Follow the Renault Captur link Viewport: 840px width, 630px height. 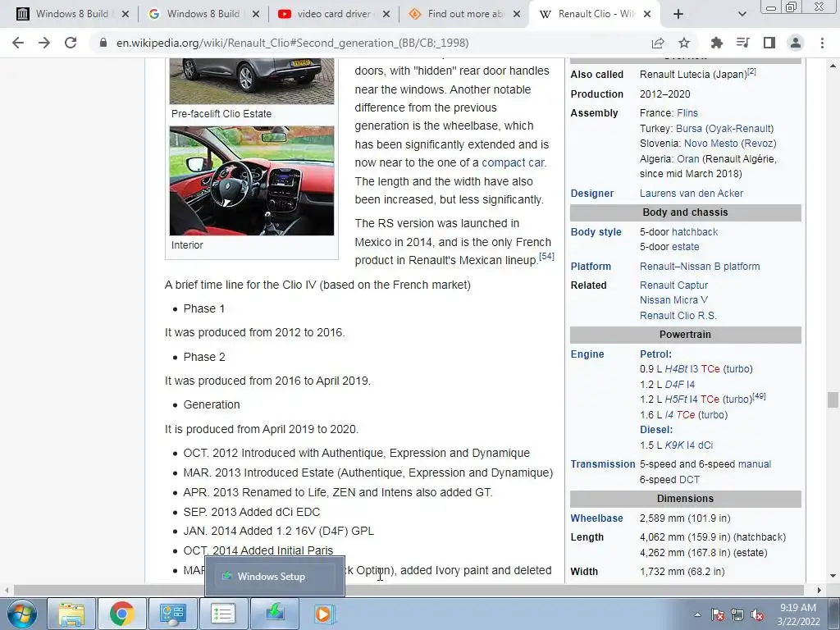click(x=674, y=285)
